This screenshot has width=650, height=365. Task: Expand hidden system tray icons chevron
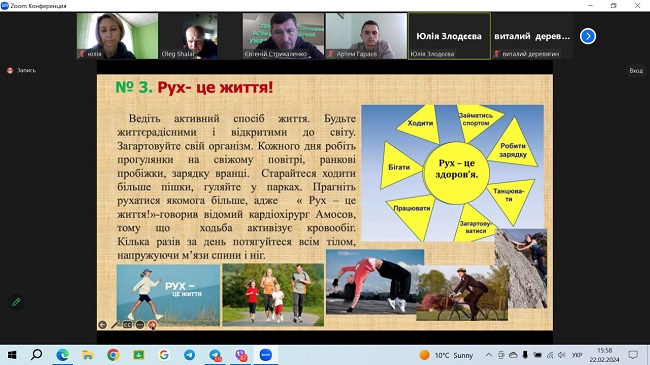point(489,355)
